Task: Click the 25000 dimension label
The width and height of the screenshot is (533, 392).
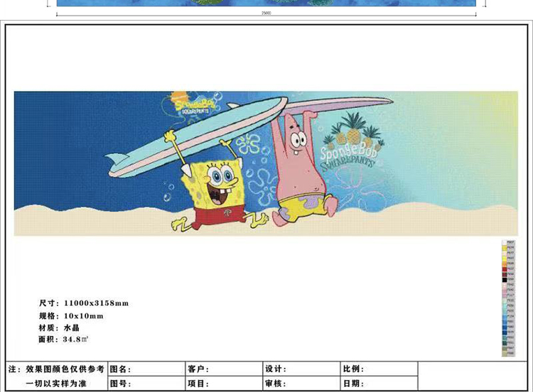Action: (x=266, y=13)
